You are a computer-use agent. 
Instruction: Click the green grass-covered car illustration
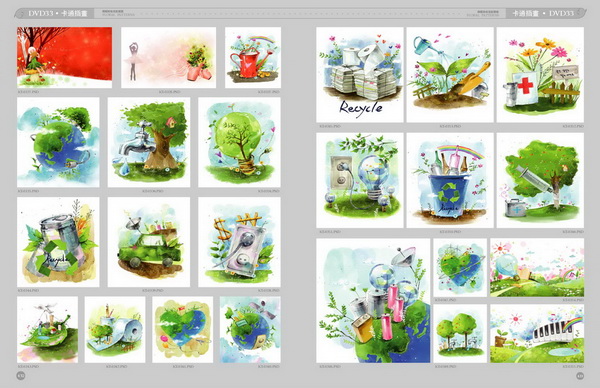click(x=149, y=242)
